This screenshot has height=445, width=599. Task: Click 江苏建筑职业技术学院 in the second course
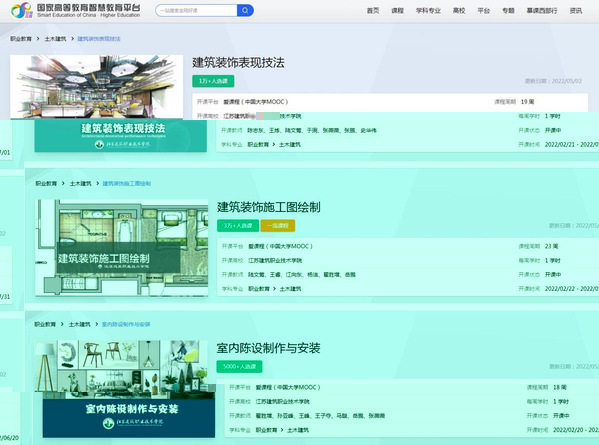click(275, 260)
